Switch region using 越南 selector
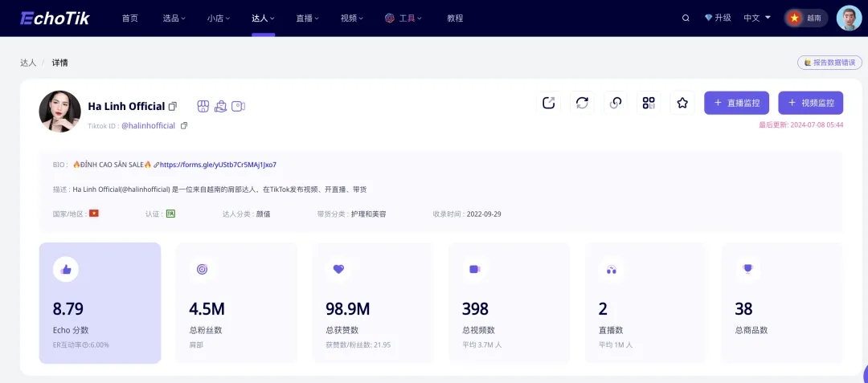Image resolution: width=868 pixels, height=383 pixels. pyautogui.click(x=805, y=18)
